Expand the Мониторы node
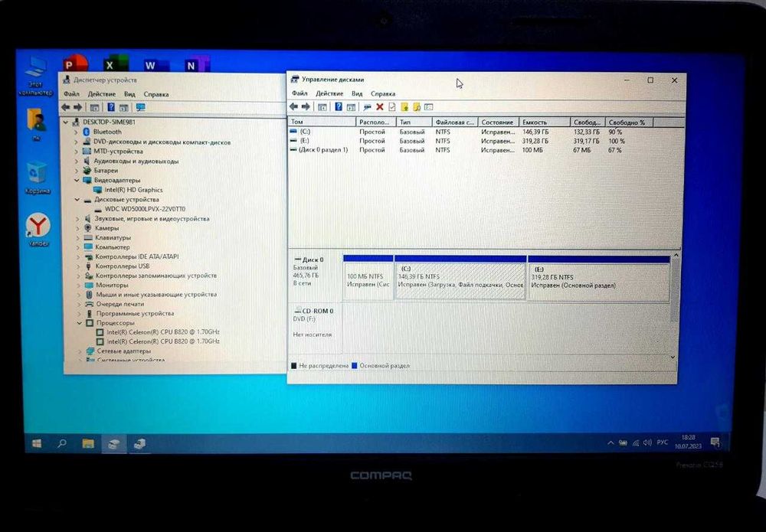This screenshot has width=766, height=532. tap(79, 285)
